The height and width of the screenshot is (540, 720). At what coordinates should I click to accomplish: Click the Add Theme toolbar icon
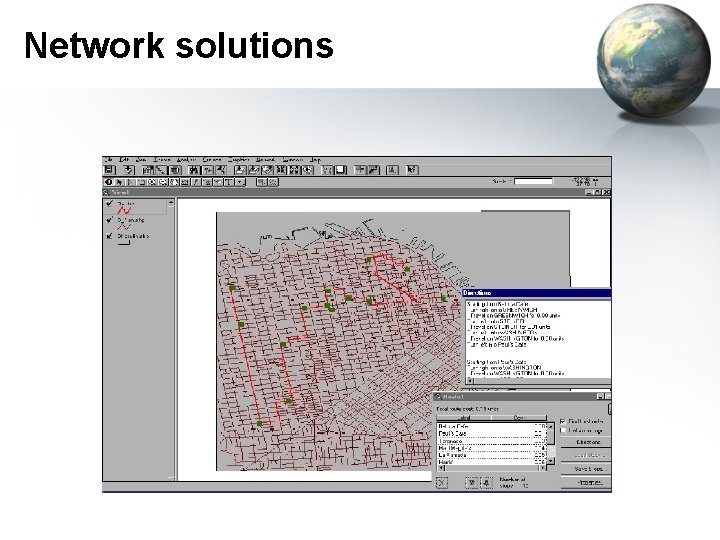128,170
